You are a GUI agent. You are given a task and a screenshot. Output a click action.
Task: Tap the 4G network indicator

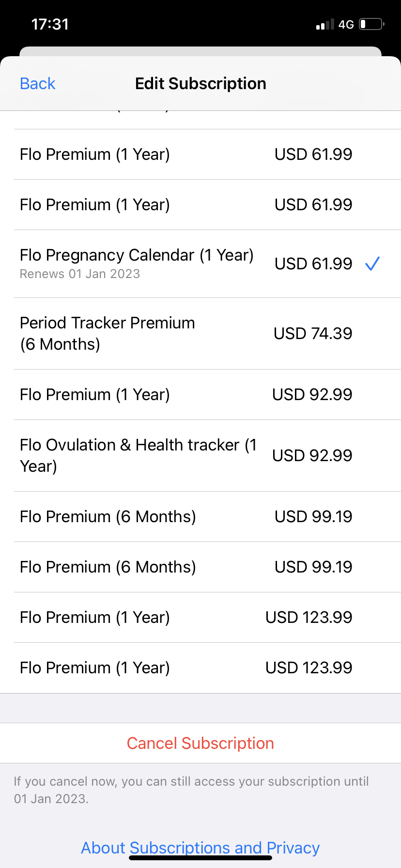coord(346,24)
